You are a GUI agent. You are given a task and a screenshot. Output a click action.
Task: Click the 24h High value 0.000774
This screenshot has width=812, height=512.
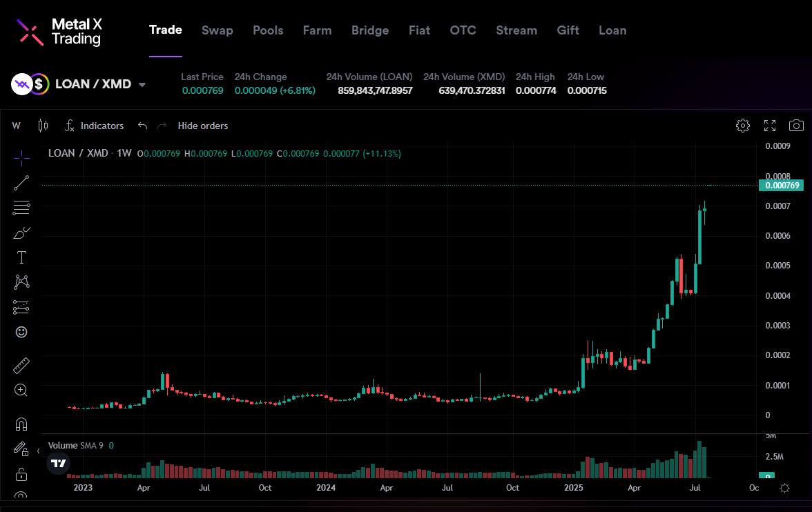[x=536, y=90]
